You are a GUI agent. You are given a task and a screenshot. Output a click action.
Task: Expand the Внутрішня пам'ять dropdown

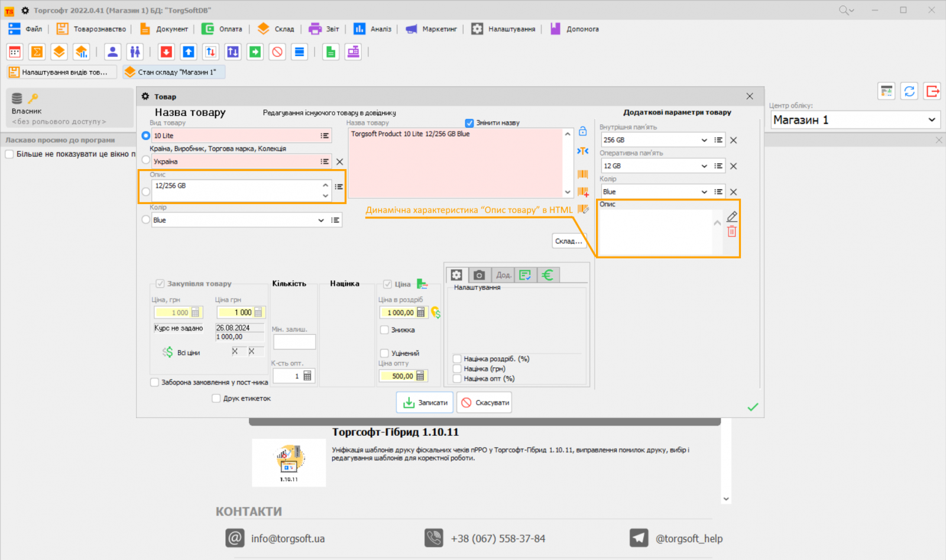tap(704, 140)
